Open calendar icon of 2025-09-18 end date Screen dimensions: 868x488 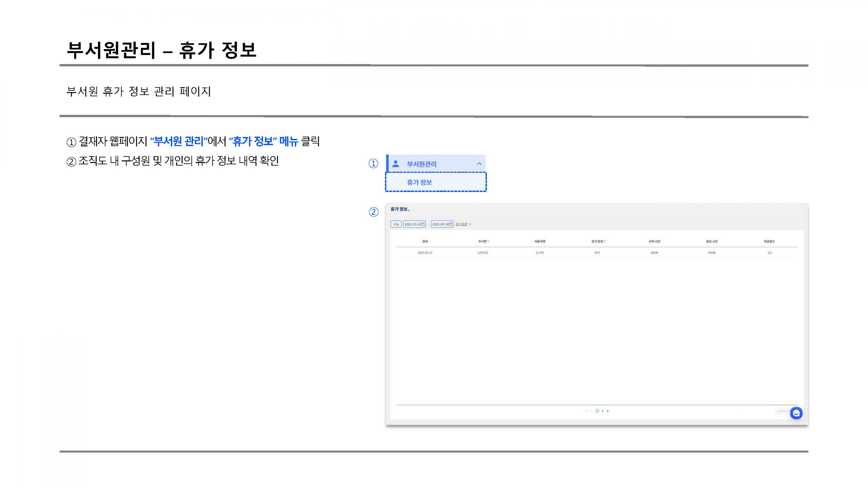click(x=450, y=224)
